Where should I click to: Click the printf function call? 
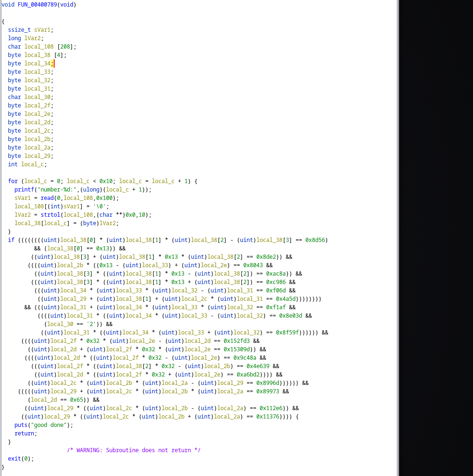(x=24, y=190)
